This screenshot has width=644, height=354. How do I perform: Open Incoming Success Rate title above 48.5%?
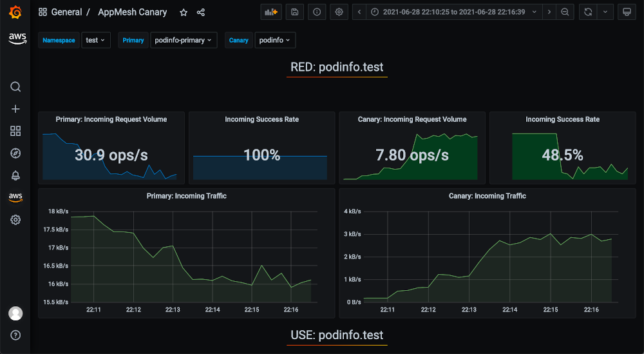click(563, 119)
